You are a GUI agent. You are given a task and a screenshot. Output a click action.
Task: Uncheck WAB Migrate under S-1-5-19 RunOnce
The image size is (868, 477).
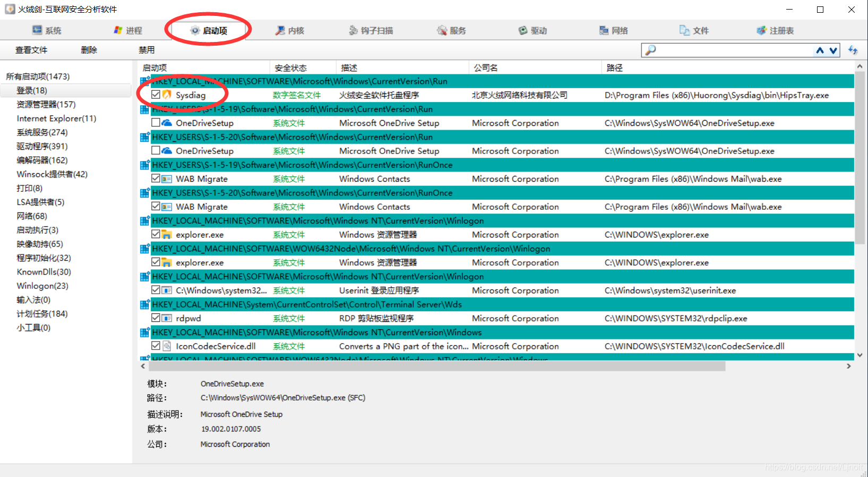pos(156,178)
